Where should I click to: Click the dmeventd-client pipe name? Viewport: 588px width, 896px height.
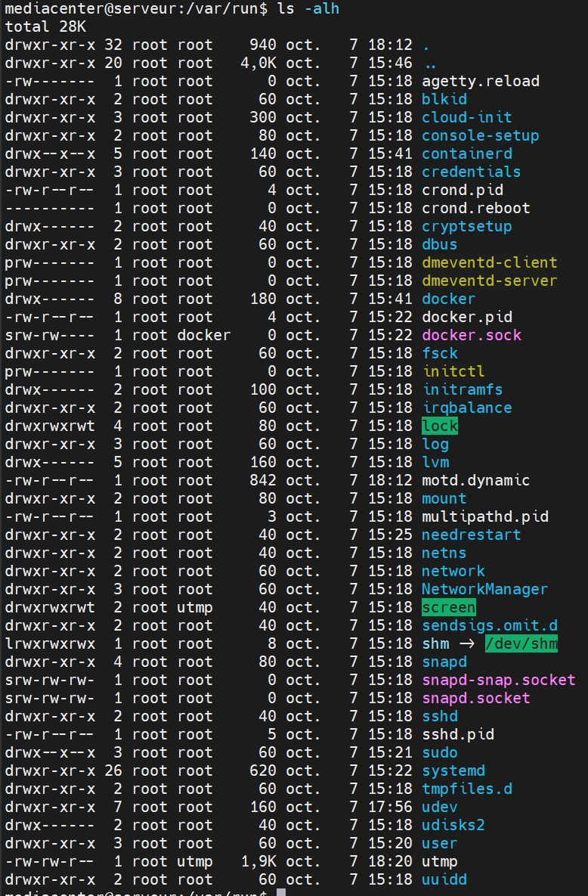(489, 262)
